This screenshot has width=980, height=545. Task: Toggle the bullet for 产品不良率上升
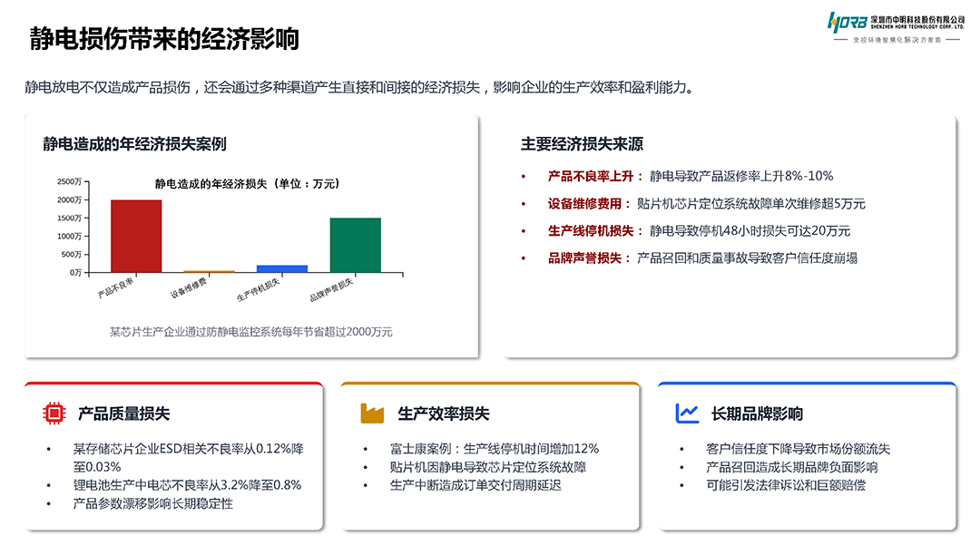[x=523, y=174]
